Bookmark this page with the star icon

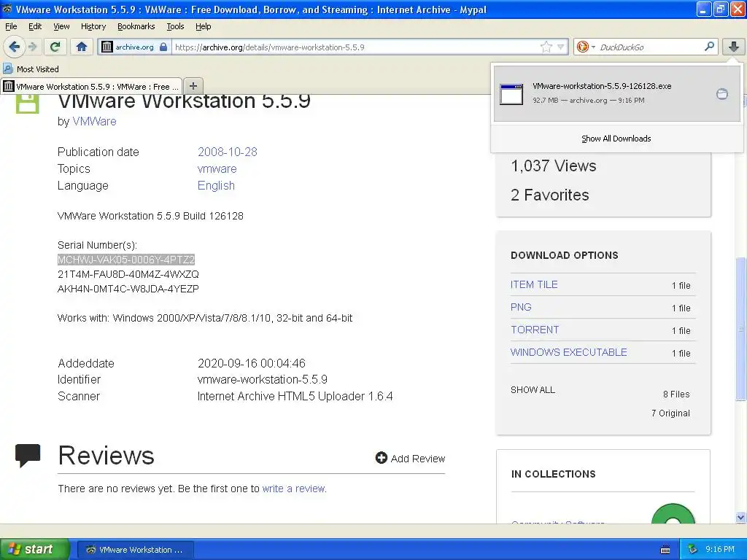pyautogui.click(x=546, y=47)
